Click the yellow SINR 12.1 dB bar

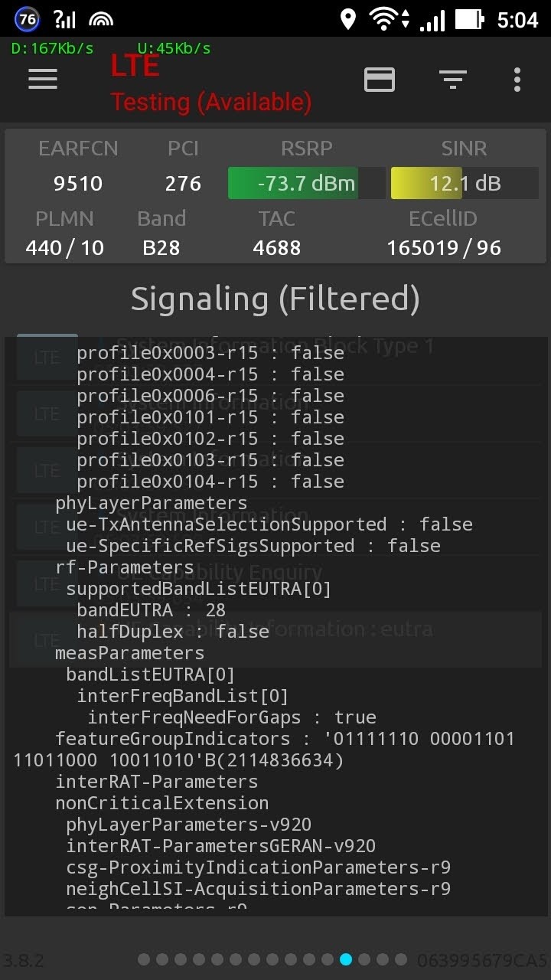(464, 184)
